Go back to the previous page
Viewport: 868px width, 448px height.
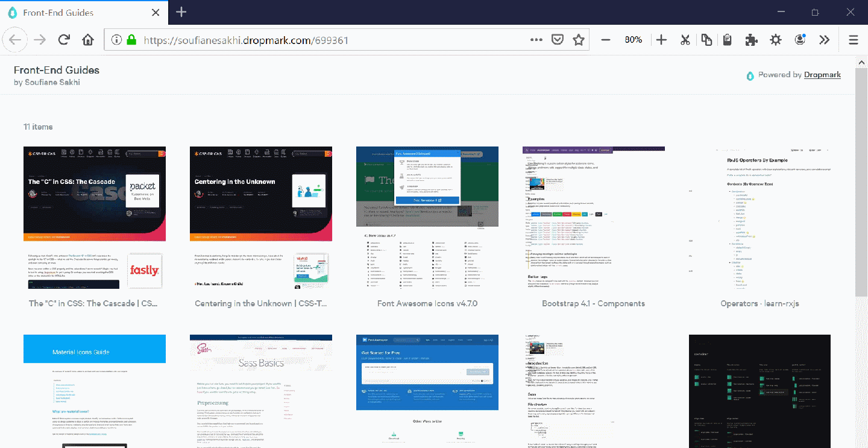pyautogui.click(x=15, y=40)
